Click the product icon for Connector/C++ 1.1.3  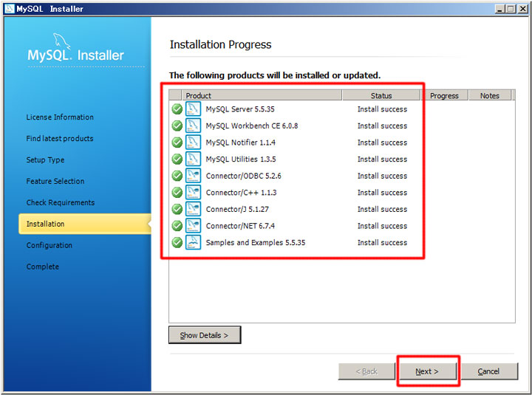pyautogui.click(x=193, y=192)
